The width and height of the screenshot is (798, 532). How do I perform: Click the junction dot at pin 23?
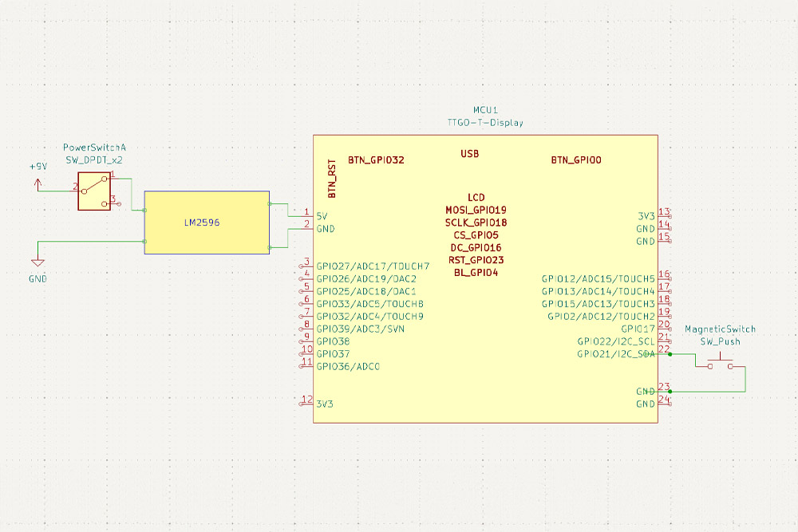pyautogui.click(x=669, y=391)
